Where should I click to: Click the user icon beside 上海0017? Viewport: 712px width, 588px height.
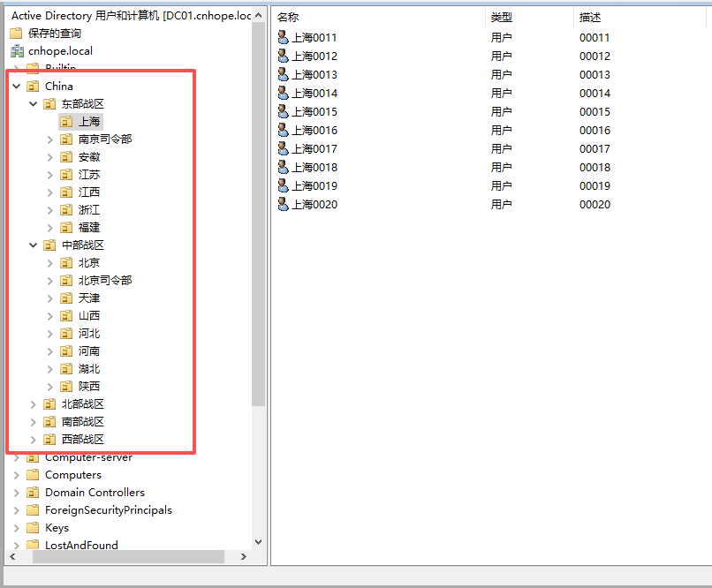point(283,149)
